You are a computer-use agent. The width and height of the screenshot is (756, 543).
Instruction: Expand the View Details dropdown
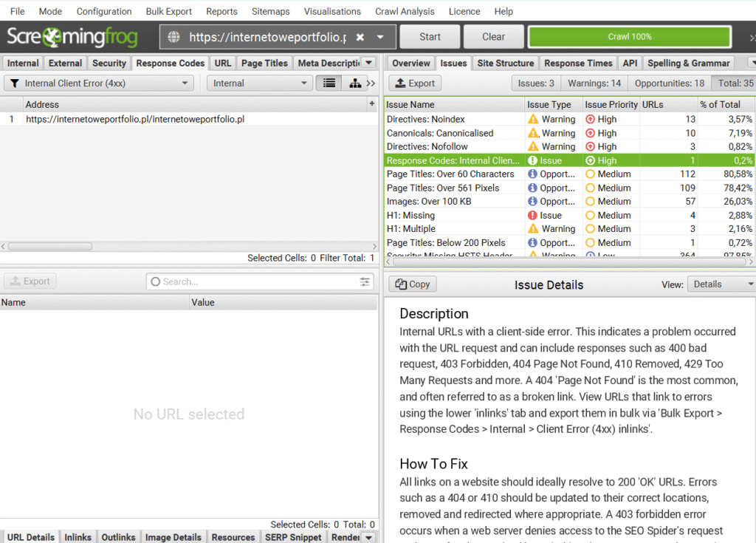[721, 284]
